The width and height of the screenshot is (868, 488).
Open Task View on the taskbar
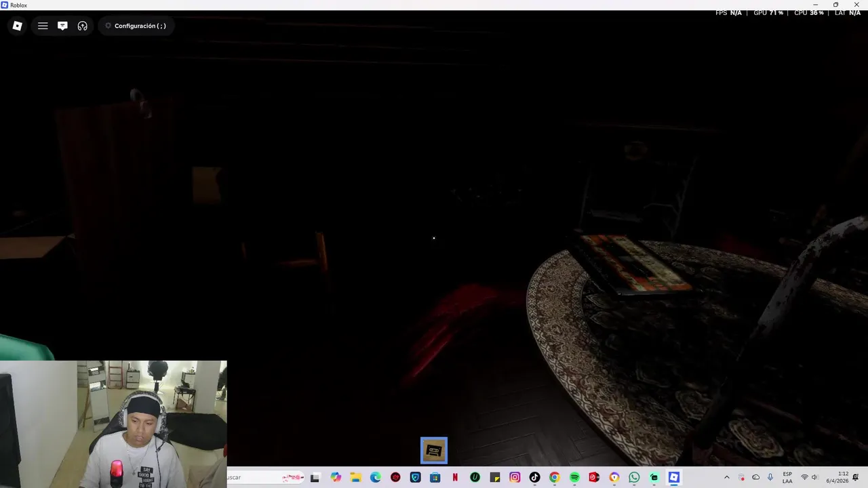(x=315, y=478)
